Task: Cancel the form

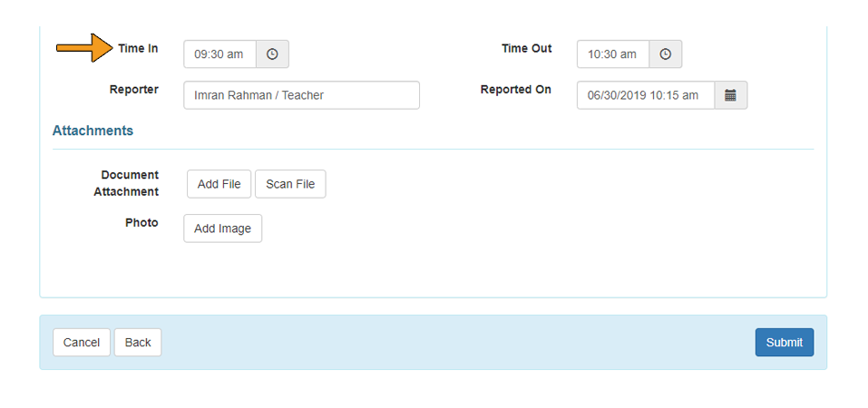Action: pos(82,342)
